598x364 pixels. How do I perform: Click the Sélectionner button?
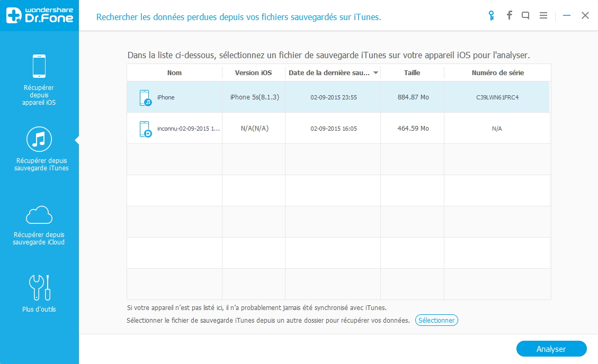tap(436, 320)
